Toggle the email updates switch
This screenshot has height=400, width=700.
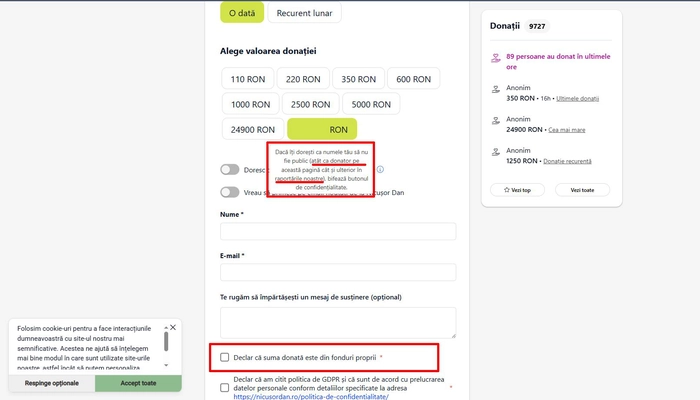click(229, 192)
